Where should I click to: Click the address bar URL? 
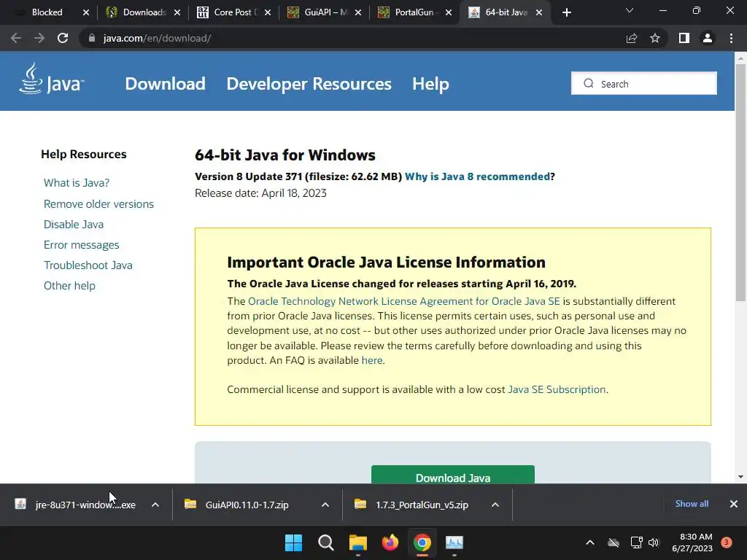click(x=158, y=38)
